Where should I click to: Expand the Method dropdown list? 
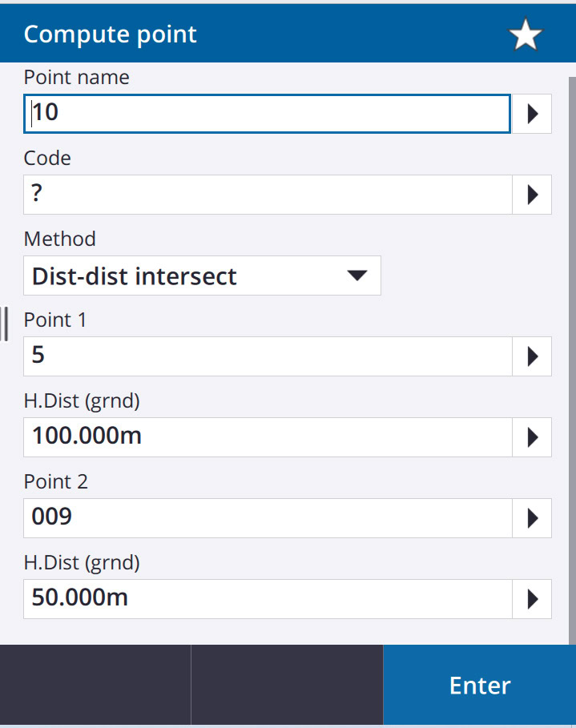click(356, 276)
